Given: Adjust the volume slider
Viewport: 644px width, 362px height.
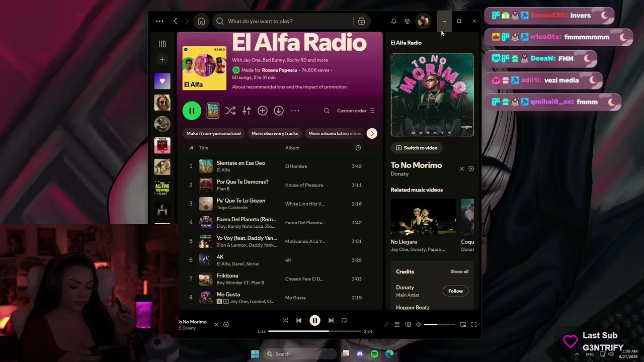Looking at the screenshot, I should tap(439, 324).
